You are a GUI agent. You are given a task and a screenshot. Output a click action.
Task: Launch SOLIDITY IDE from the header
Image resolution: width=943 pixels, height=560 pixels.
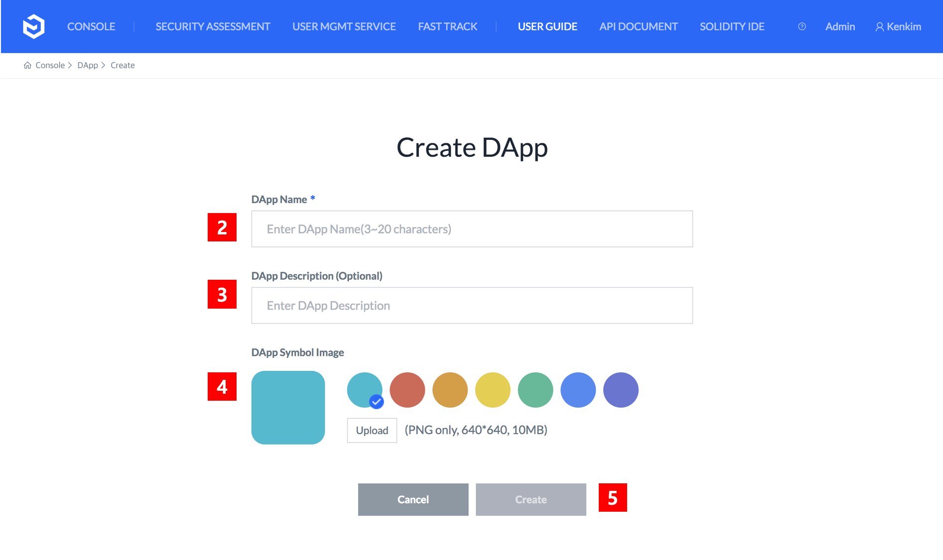tap(732, 26)
